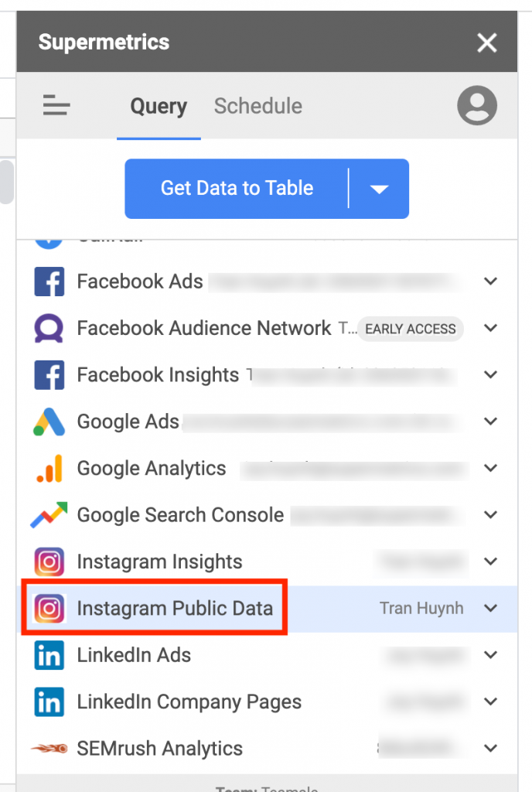Click Get Data to Table button
Viewport: 532px width, 792px height.
point(237,189)
